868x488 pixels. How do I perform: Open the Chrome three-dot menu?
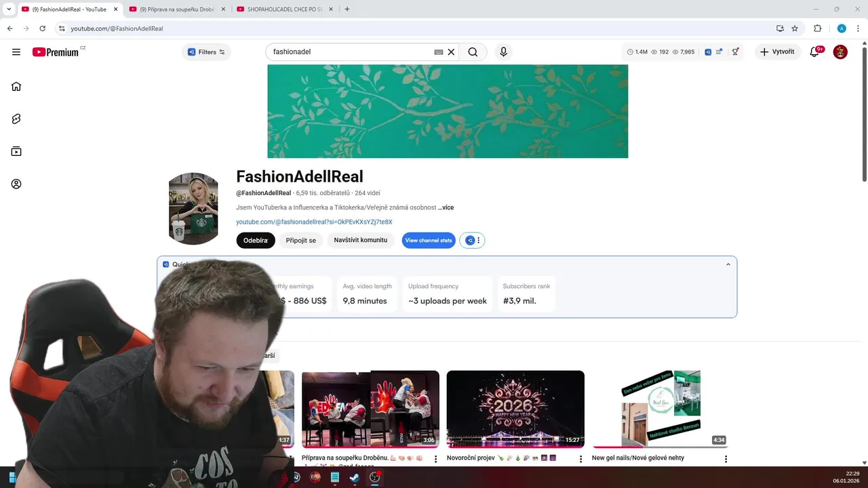(859, 28)
